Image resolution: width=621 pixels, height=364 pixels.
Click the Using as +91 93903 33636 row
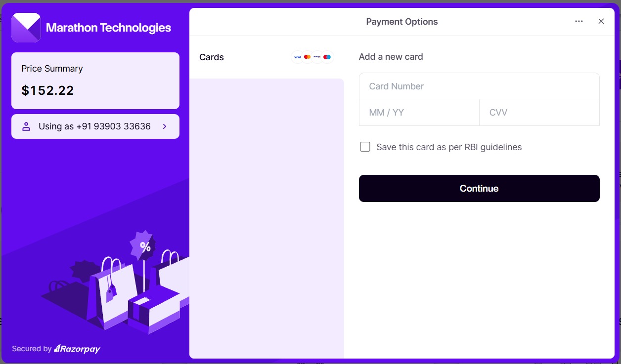click(x=95, y=126)
